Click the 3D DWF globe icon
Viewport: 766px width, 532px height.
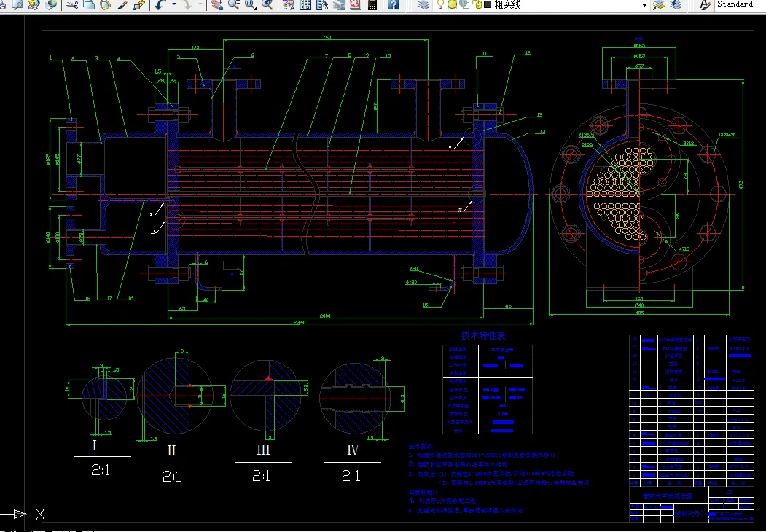51,5
